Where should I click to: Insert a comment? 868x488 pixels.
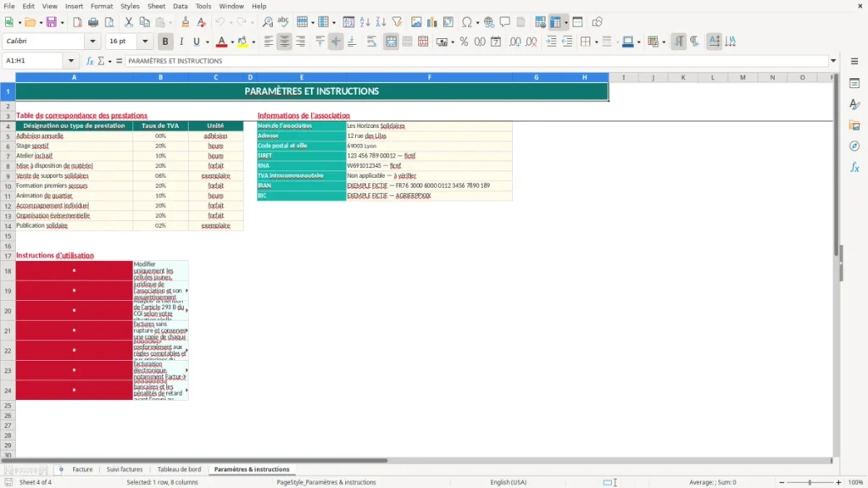pos(505,22)
